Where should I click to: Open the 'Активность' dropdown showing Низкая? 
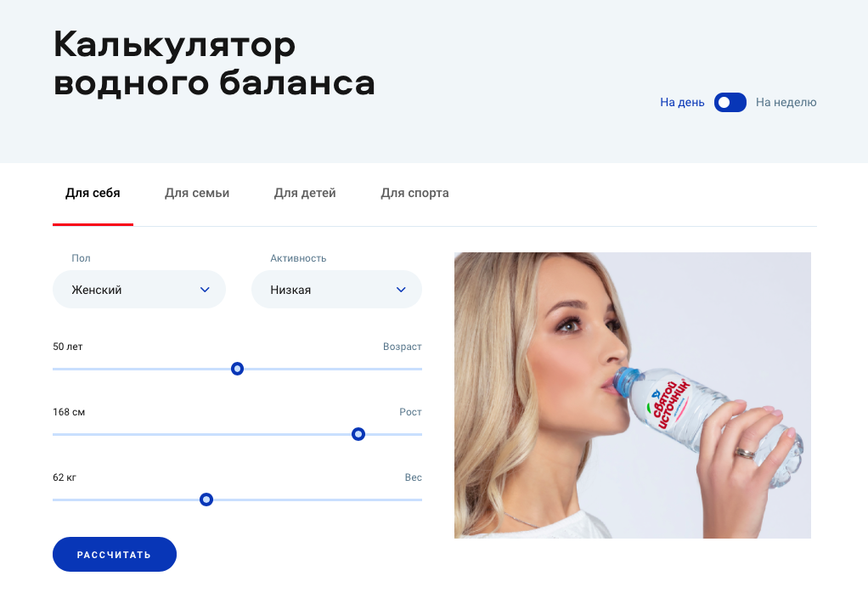click(336, 289)
